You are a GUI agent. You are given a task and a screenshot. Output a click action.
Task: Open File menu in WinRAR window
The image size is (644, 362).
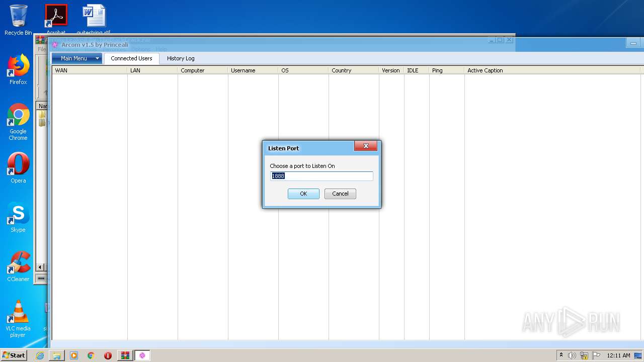click(42, 49)
